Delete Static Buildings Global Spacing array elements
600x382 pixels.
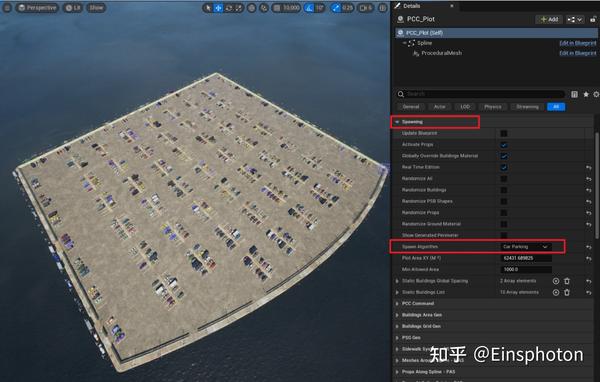click(x=567, y=281)
